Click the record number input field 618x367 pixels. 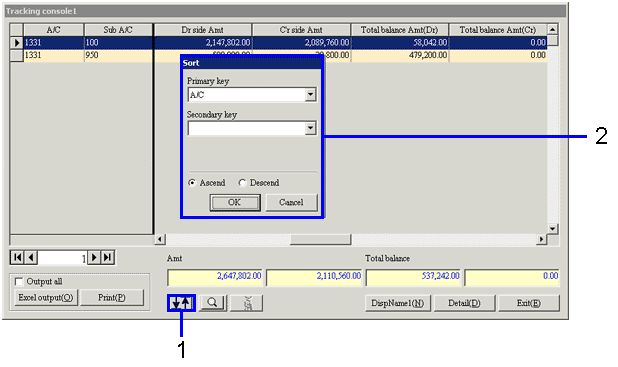coord(62,258)
